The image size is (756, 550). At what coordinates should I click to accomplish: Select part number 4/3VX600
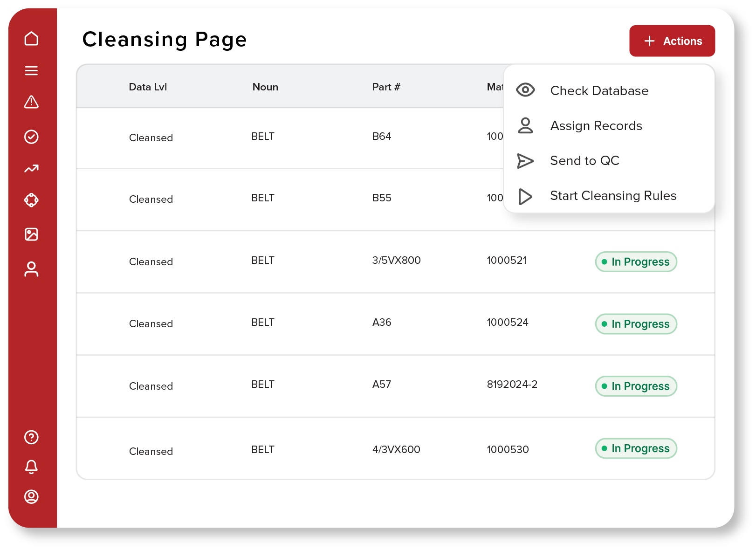(396, 450)
